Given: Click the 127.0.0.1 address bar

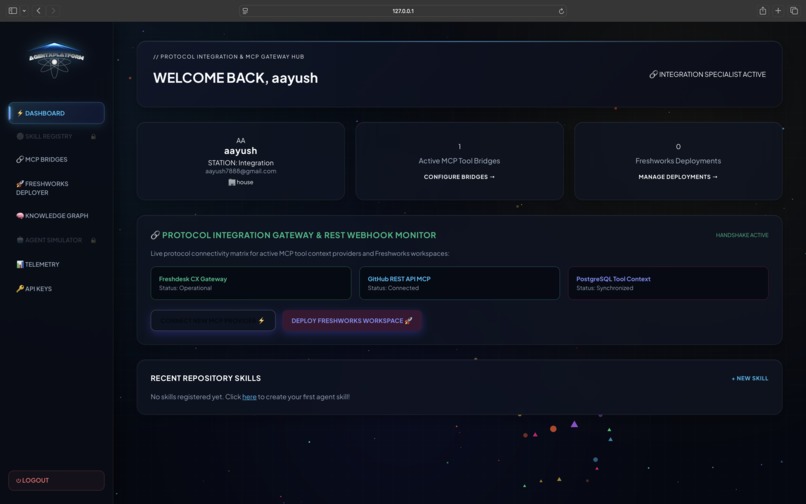Looking at the screenshot, I should pos(403,11).
